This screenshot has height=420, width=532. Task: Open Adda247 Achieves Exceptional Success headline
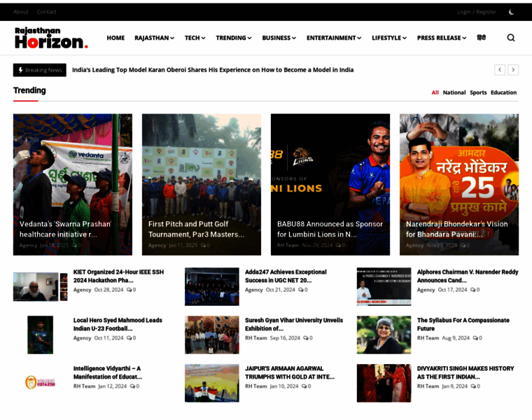(286, 276)
